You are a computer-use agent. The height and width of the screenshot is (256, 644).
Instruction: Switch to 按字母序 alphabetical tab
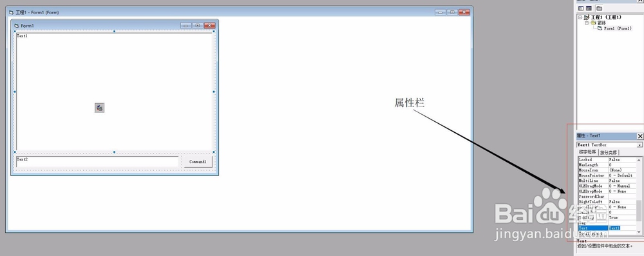point(587,152)
